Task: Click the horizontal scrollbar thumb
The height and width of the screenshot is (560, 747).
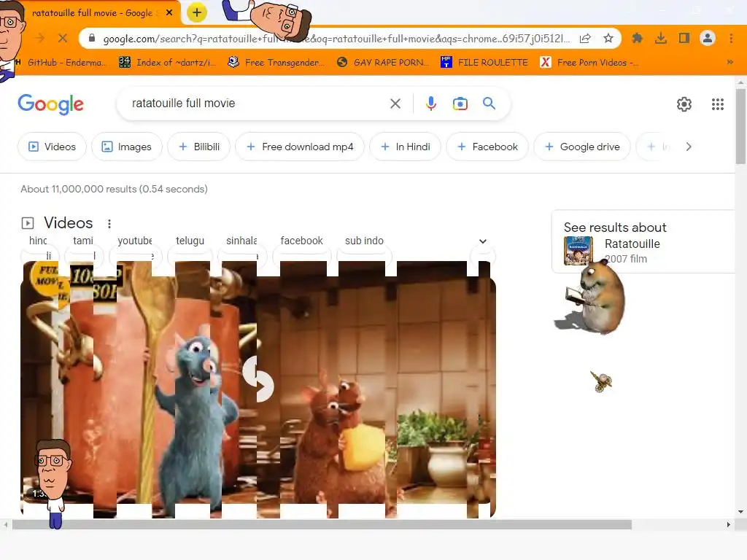Action: [x=322, y=525]
